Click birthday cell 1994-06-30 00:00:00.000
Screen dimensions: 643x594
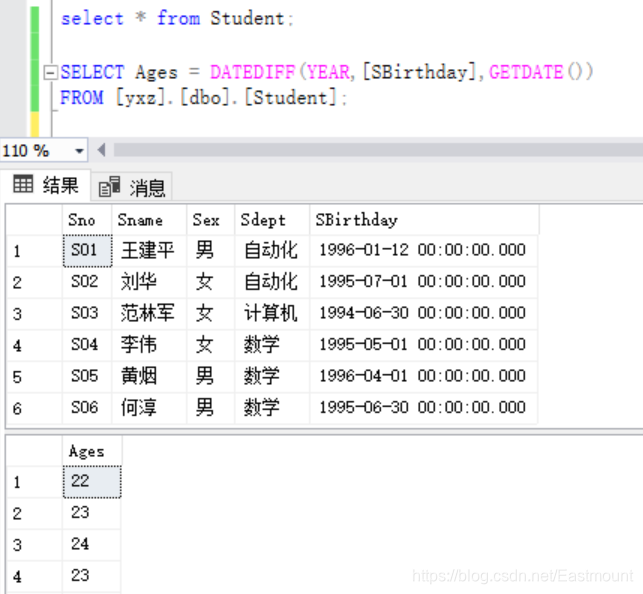(424, 314)
